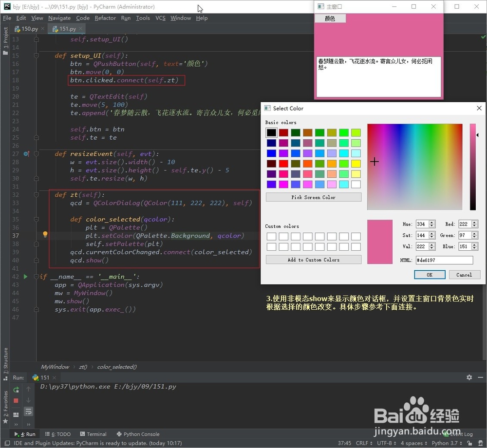Click the 颜色 button in main window
Viewport: 487px width, 448px height.
pos(330,19)
